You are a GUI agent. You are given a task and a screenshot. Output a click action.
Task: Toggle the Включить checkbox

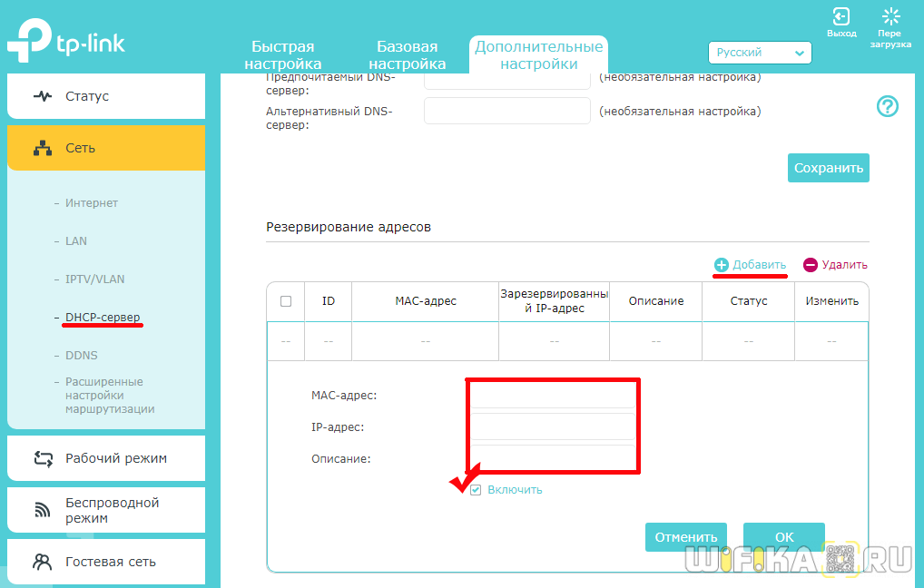476,490
